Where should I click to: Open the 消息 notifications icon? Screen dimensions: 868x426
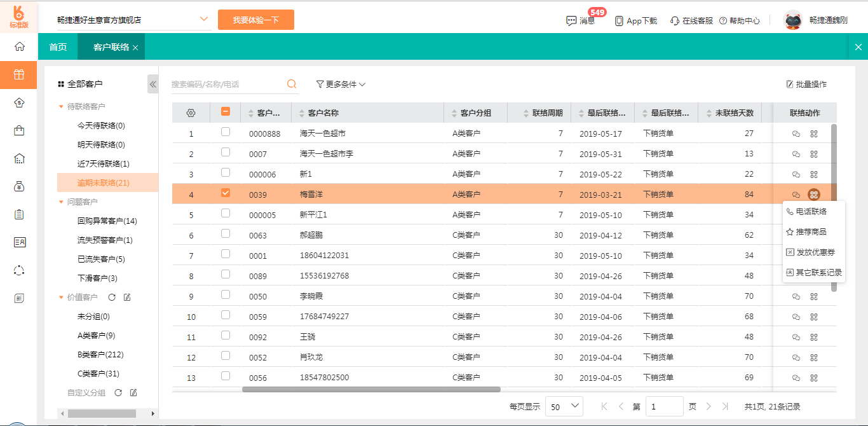point(571,20)
